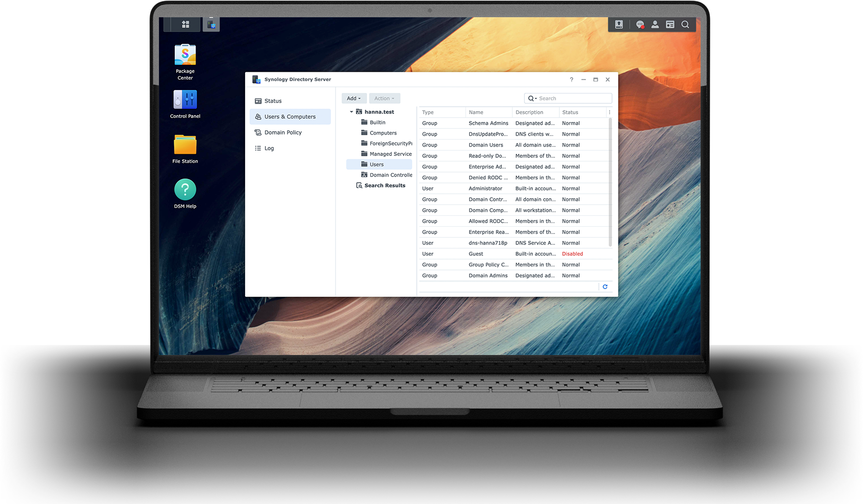Viewport: 863px width, 504px height.
Task: Click the help question mark button
Action: (571, 79)
